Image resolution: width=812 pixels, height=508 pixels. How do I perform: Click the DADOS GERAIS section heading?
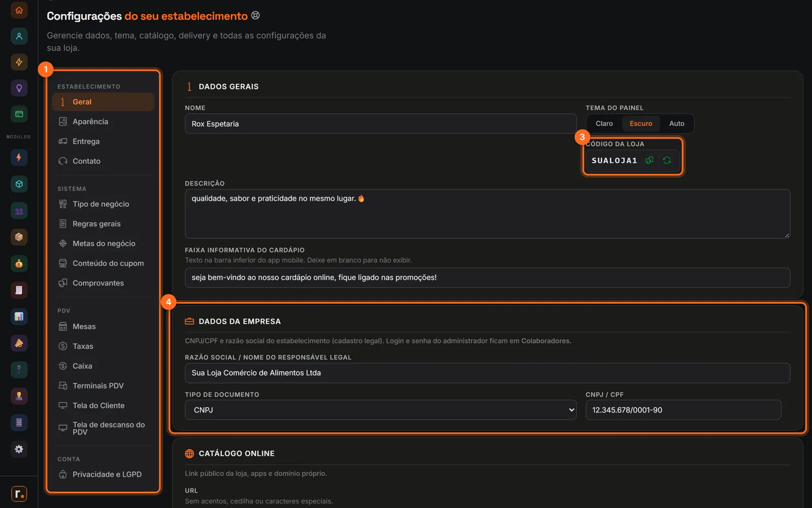[x=228, y=86]
